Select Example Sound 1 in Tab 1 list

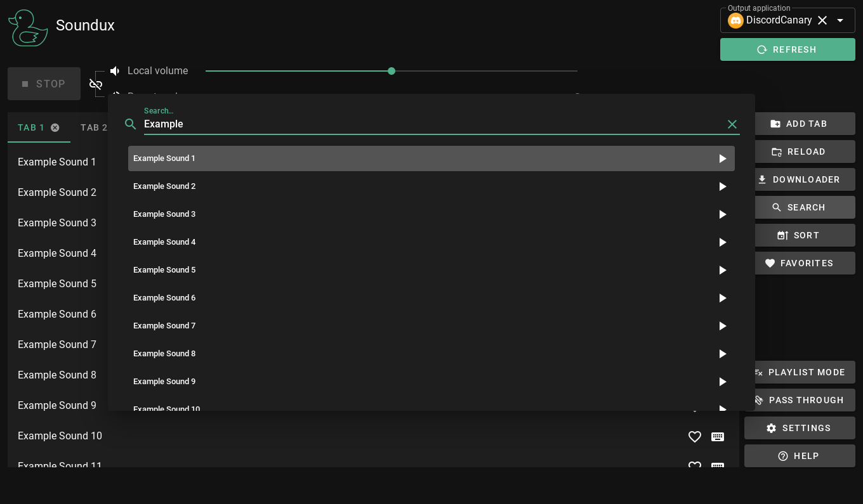pyautogui.click(x=57, y=162)
